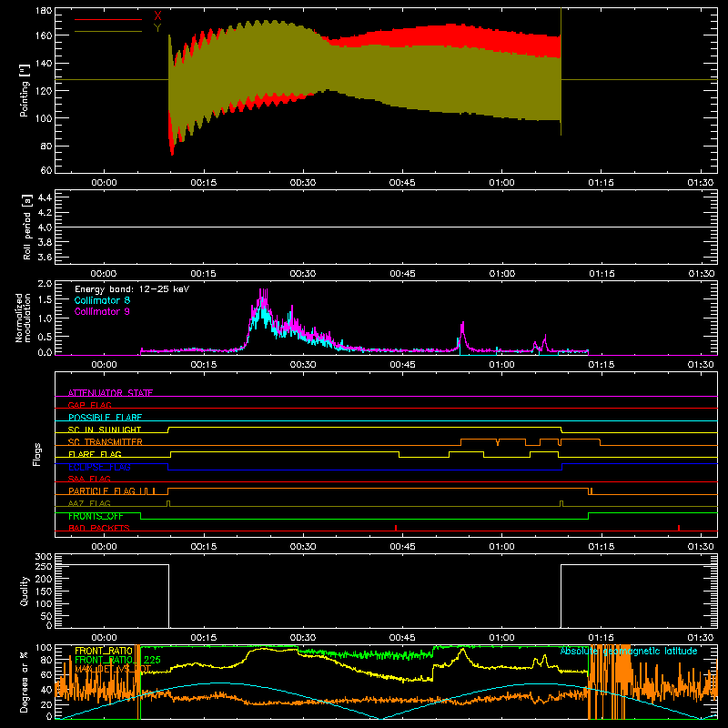Select the X legend label
728x728 pixels.
[x=157, y=16]
